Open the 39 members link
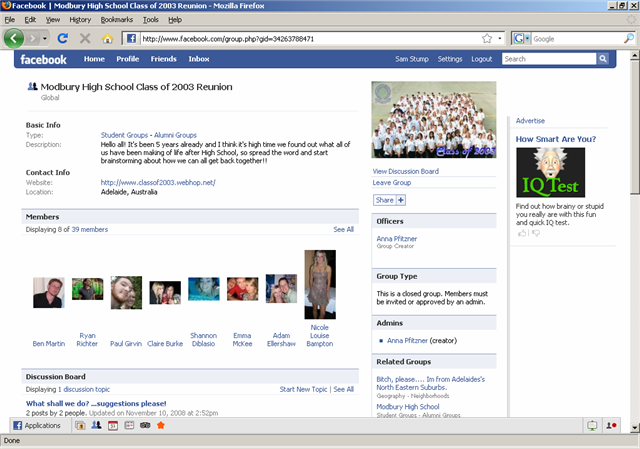This screenshot has width=640, height=449. [90, 229]
